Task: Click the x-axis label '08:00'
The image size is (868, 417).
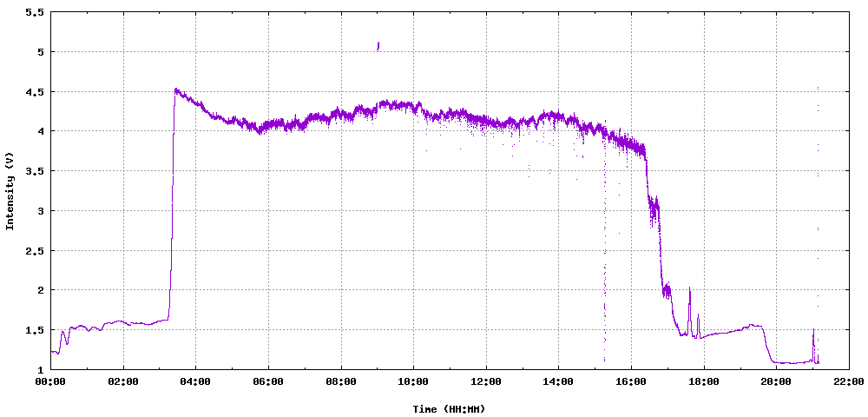Action: (x=341, y=381)
